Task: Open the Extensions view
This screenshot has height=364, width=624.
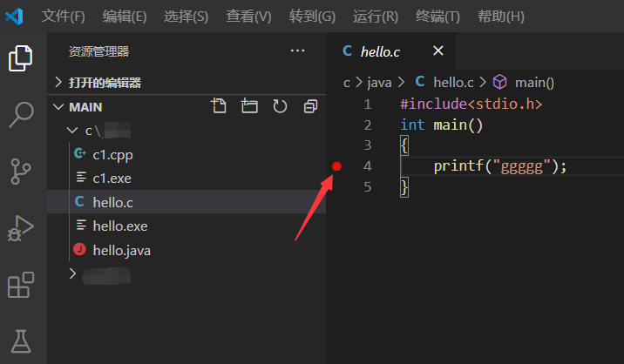Action: [x=21, y=285]
